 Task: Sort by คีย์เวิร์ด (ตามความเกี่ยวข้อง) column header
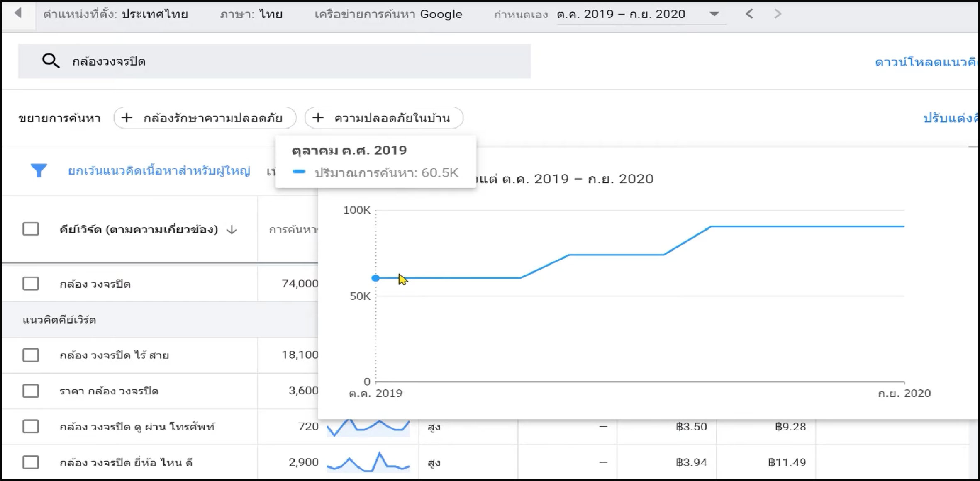[x=139, y=229]
